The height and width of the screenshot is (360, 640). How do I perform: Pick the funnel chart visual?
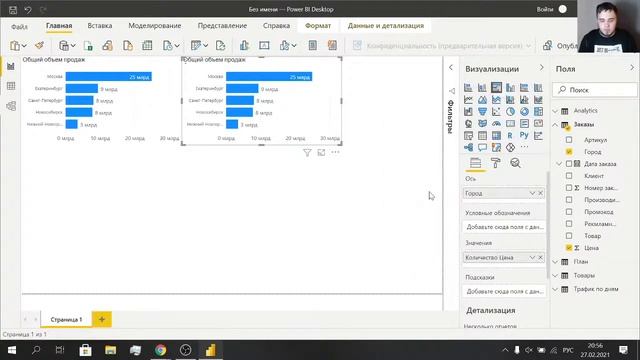pos(482,111)
